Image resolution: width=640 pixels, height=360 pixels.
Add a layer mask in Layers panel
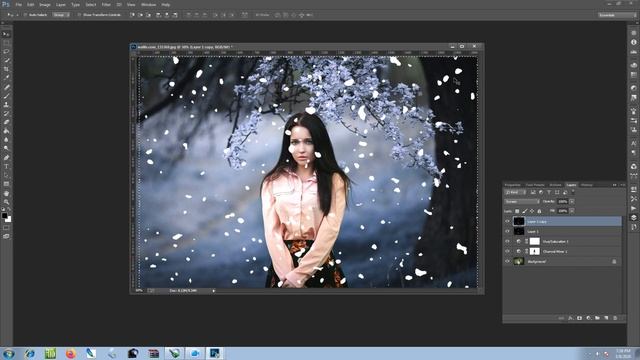tap(580, 318)
